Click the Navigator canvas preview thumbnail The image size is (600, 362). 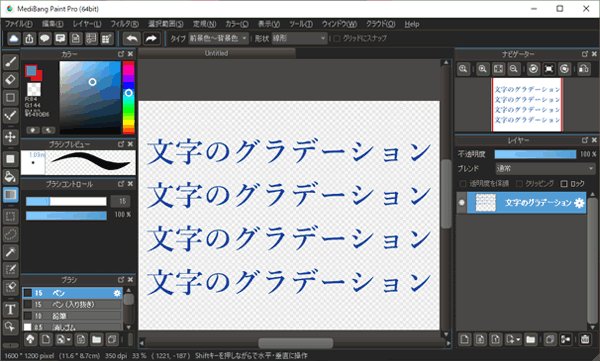coord(527,104)
